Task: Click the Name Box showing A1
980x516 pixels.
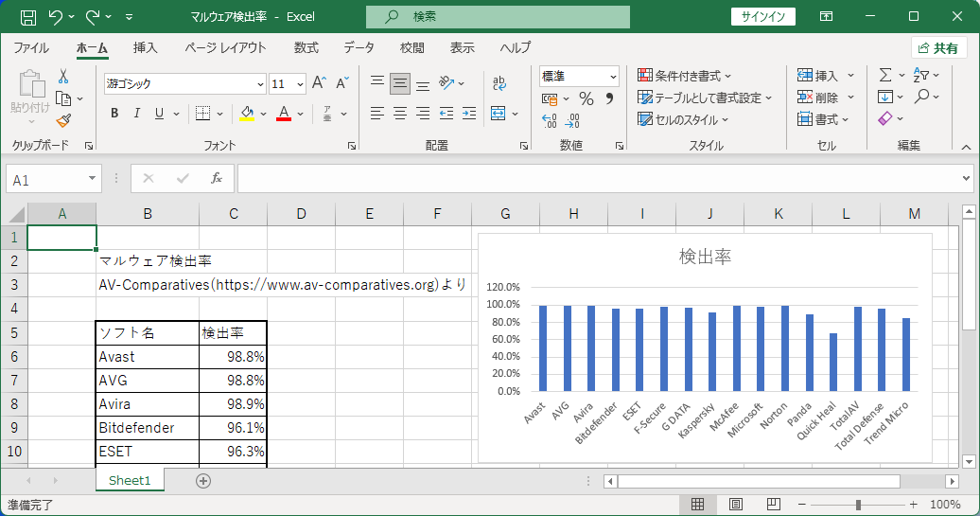Action: pos(54,180)
